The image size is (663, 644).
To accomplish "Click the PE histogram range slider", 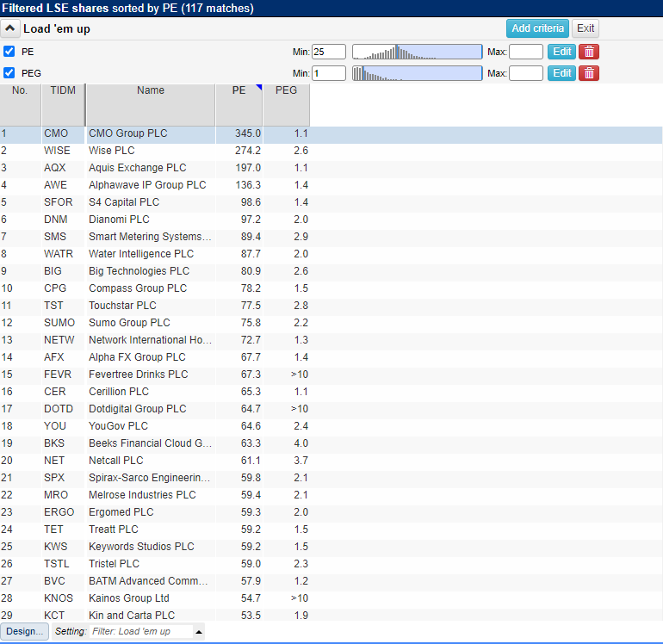I will click(x=417, y=52).
